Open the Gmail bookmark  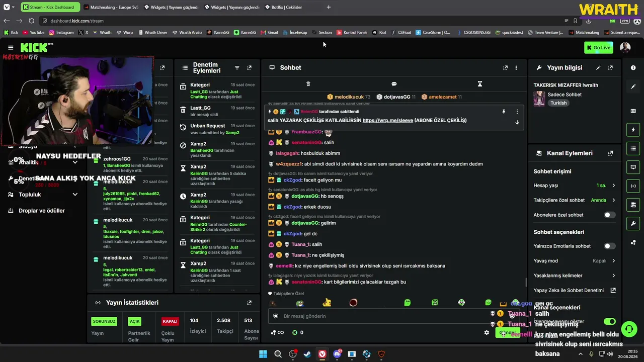[269, 32]
